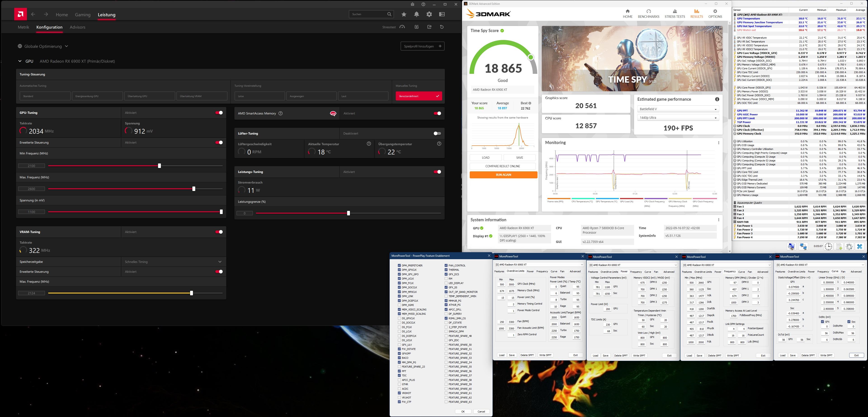Open the Speicherzeitgabe Schnelles Timing dropdown
The width and height of the screenshot is (868, 417).
pos(220,262)
